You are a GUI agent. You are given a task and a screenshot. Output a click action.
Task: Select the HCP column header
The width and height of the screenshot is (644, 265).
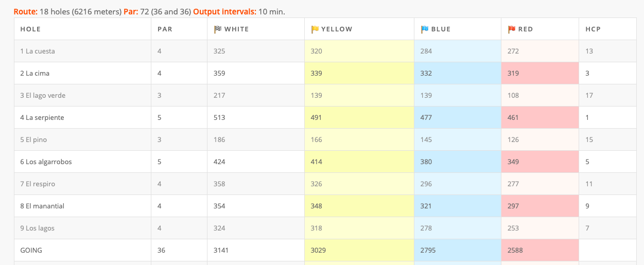point(593,29)
